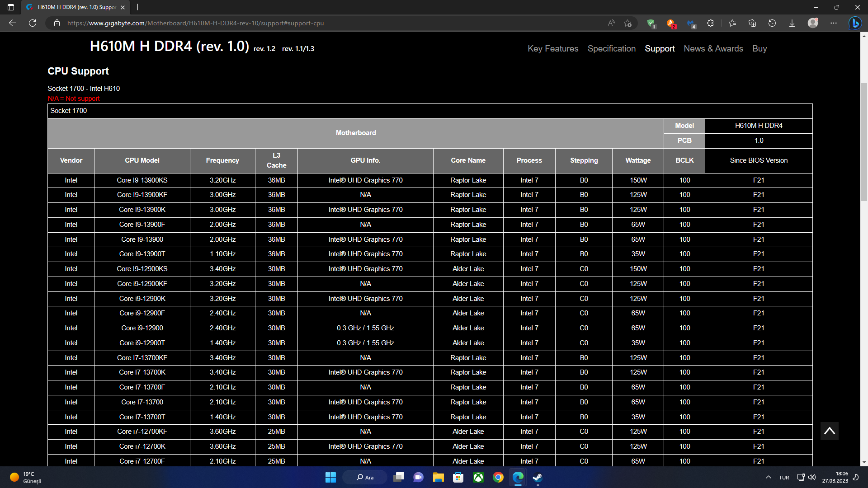Open browser History icon
This screenshot has height=488, width=868.
[x=772, y=23]
